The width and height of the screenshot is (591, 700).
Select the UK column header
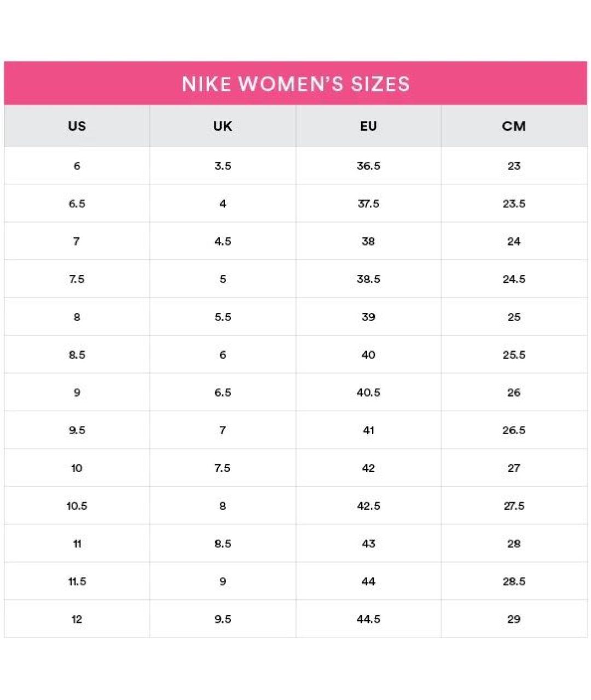(223, 126)
